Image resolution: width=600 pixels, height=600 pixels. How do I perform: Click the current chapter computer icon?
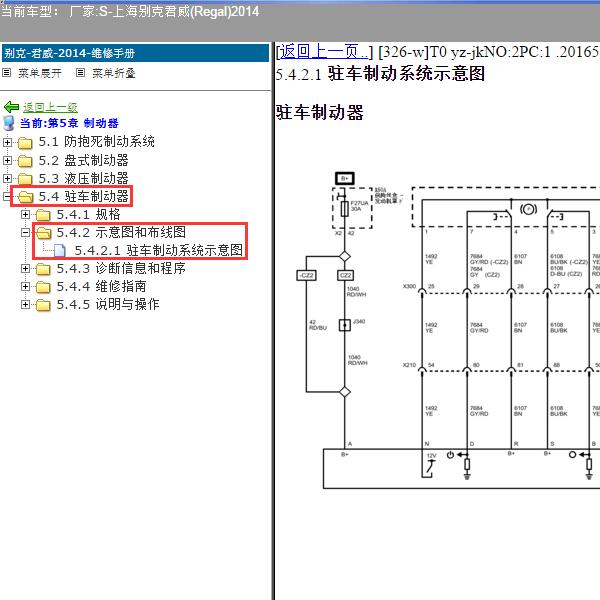click(8, 123)
